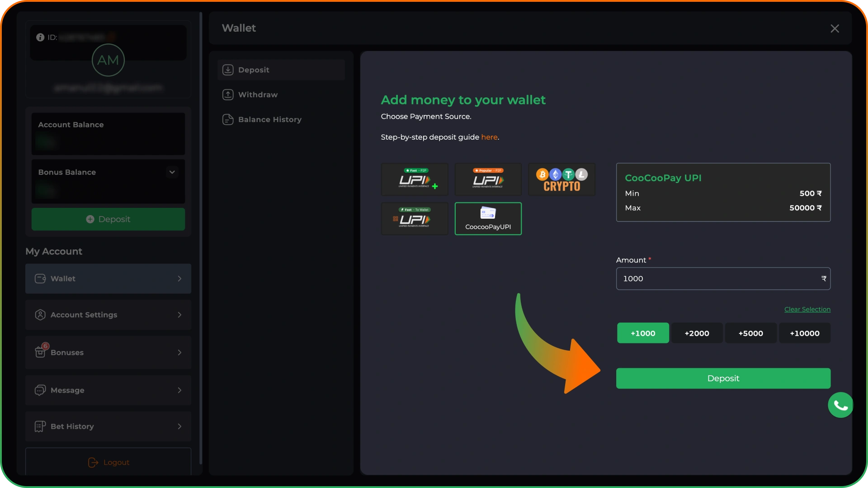This screenshot has height=488, width=868.
Task: Add +2000 quick amount
Action: (697, 333)
